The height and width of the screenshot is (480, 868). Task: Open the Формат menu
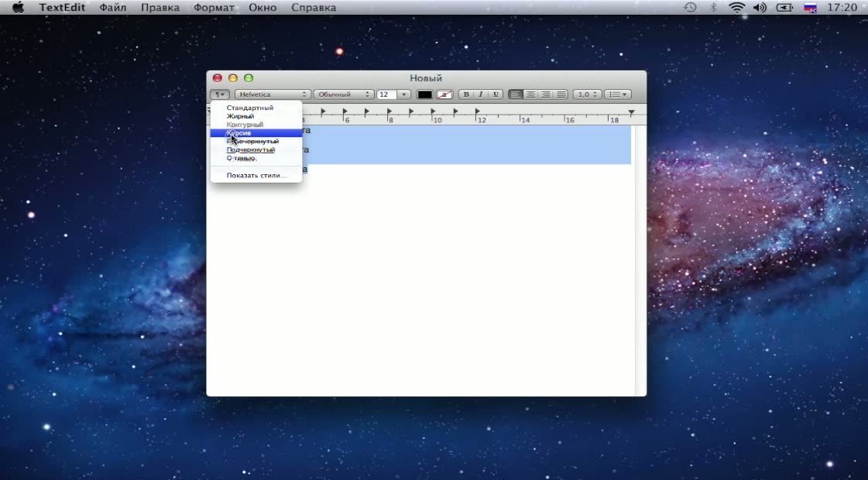[214, 6]
